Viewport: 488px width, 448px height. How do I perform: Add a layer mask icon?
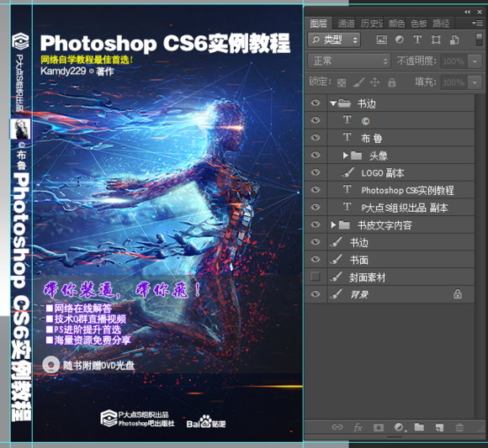tap(379, 428)
